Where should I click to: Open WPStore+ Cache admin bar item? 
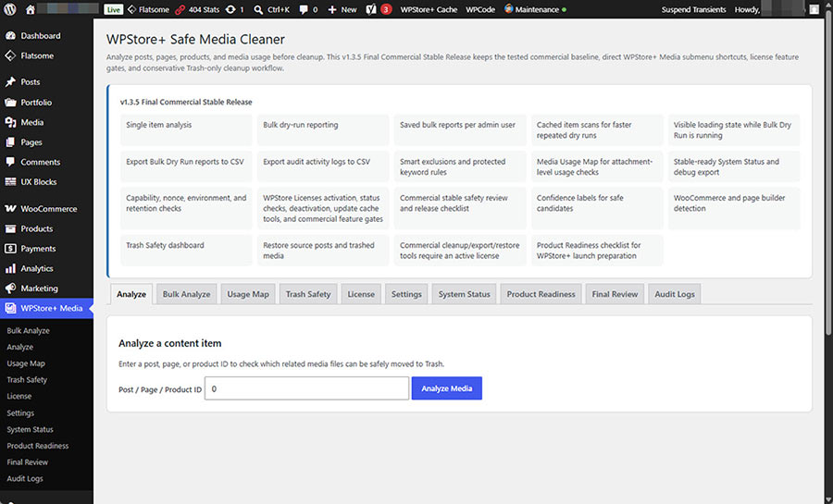coord(429,9)
